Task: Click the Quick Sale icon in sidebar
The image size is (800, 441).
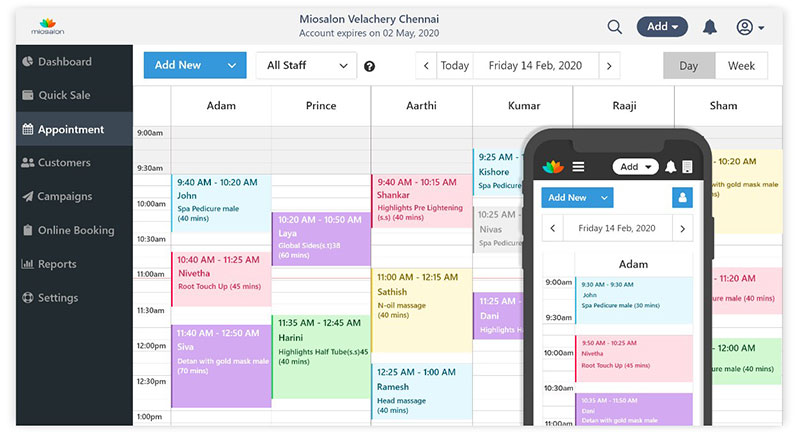Action: 28,95
